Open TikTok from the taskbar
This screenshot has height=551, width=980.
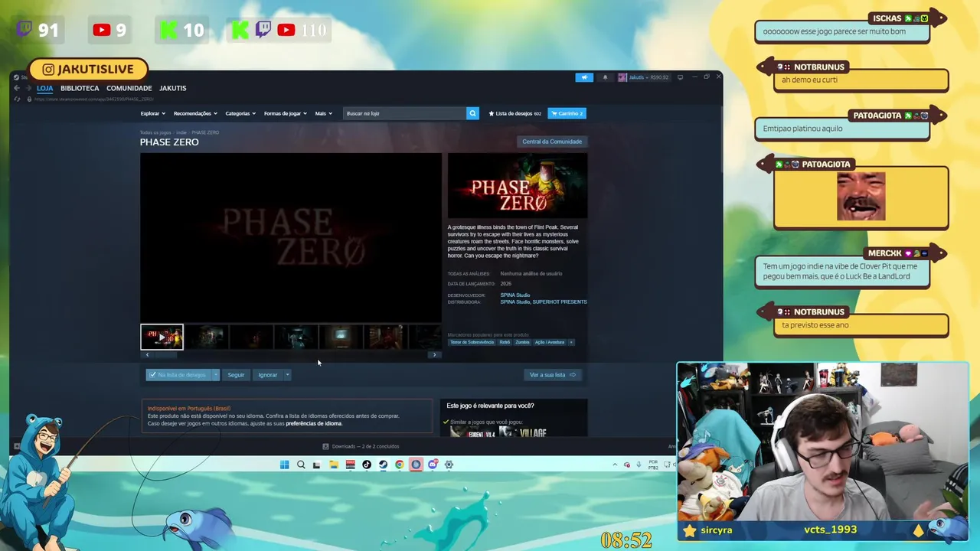tap(367, 465)
